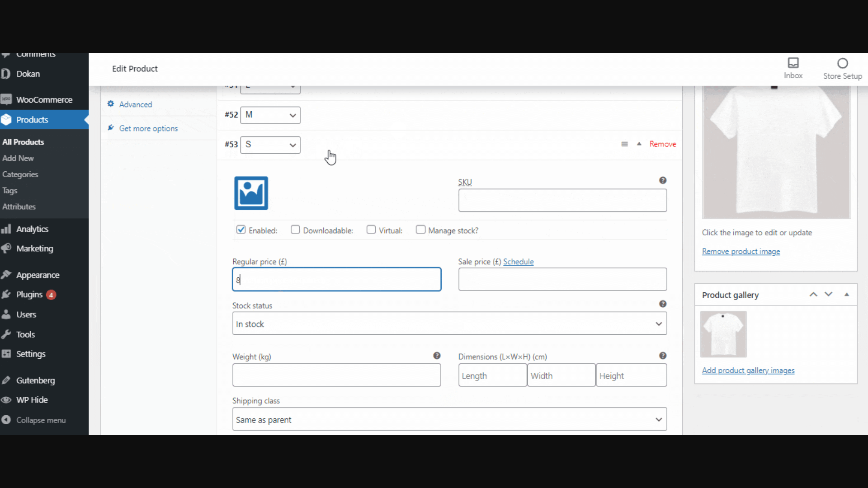
Task: Click the Products box icon
Action: (x=6, y=120)
